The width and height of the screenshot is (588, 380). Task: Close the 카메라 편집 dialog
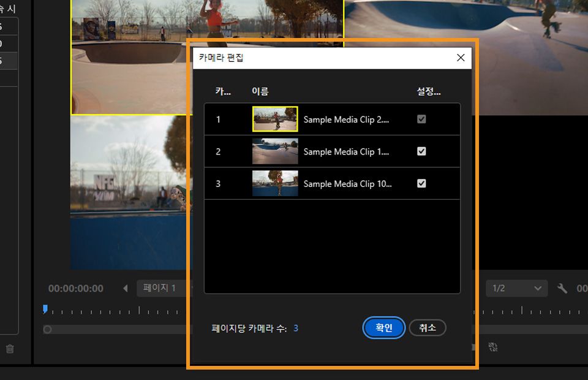pyautogui.click(x=461, y=58)
